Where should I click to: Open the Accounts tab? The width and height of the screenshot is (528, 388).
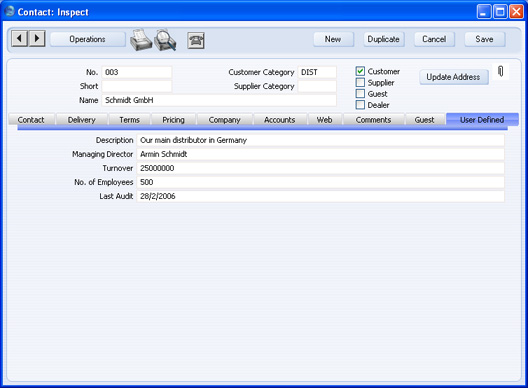tap(279, 120)
